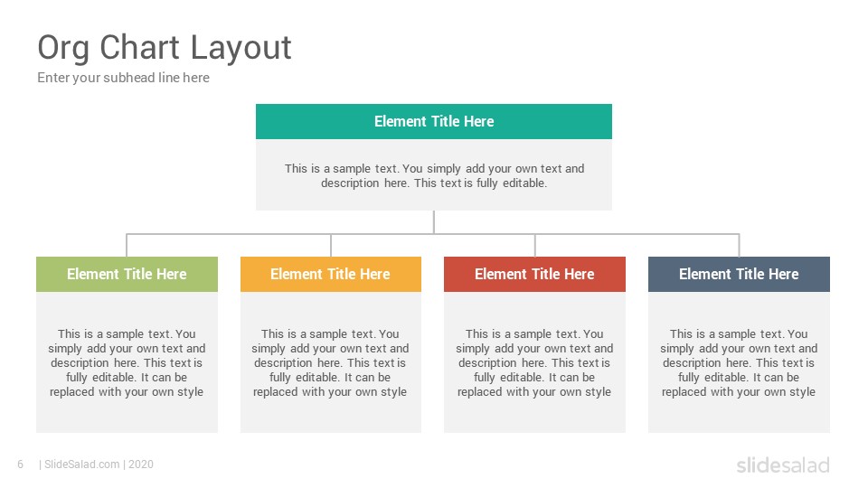The width and height of the screenshot is (868, 488).
Task: Click the 'SlideSalad.com | 2020' footer text
Action: point(97,465)
